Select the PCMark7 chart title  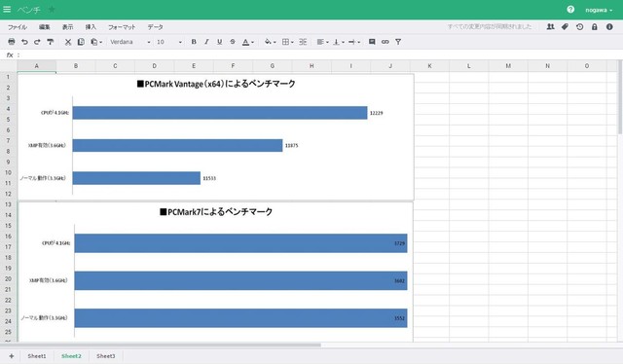[216, 212]
